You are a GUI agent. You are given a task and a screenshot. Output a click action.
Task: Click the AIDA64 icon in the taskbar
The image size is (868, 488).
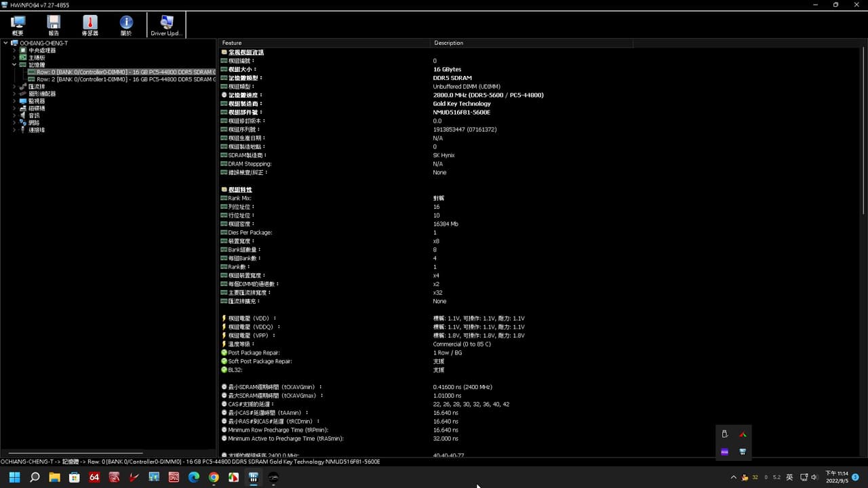94,477
